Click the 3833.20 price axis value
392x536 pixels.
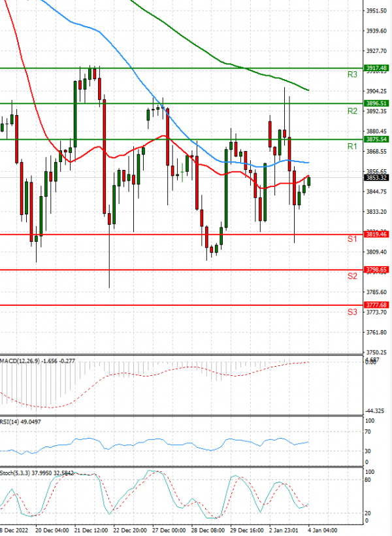click(376, 212)
